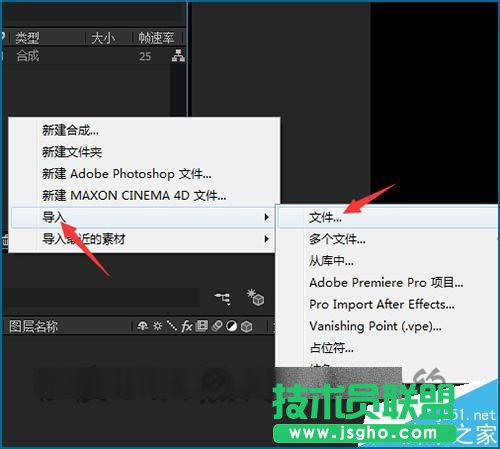Choose 多个文件... submenu entry
This screenshot has height=449, width=500.
[337, 239]
